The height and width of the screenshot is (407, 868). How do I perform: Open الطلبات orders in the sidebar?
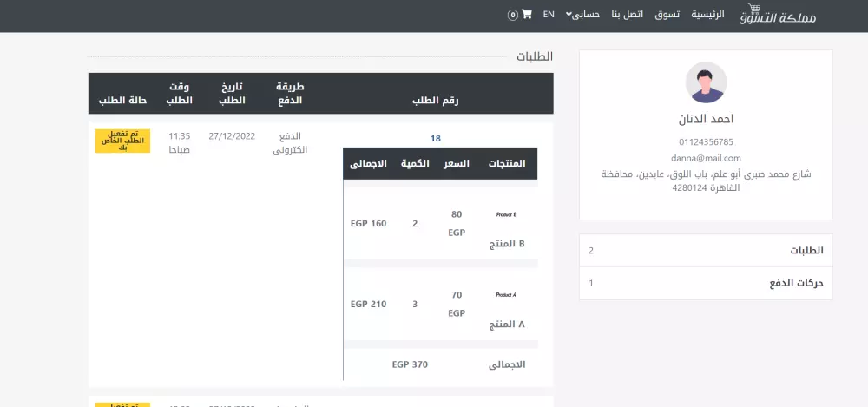click(706, 250)
